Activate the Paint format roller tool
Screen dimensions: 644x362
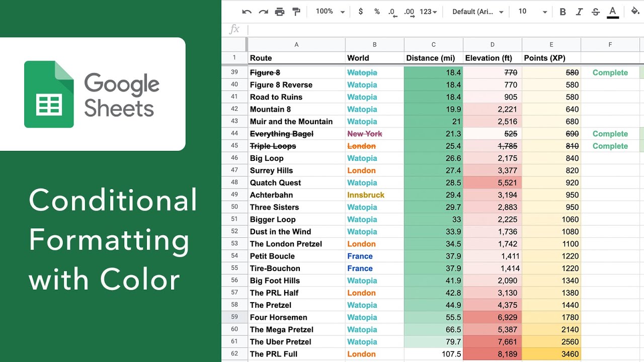click(296, 12)
